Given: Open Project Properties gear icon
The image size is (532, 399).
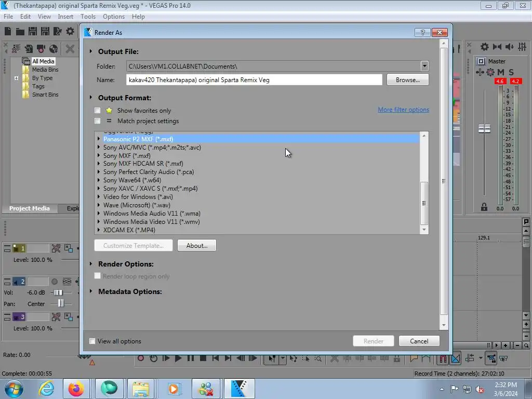Looking at the screenshot, I should (70, 32).
